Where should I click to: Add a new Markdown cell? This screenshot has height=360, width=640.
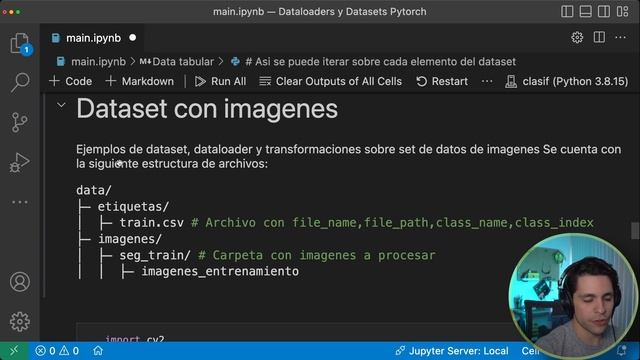tap(139, 81)
